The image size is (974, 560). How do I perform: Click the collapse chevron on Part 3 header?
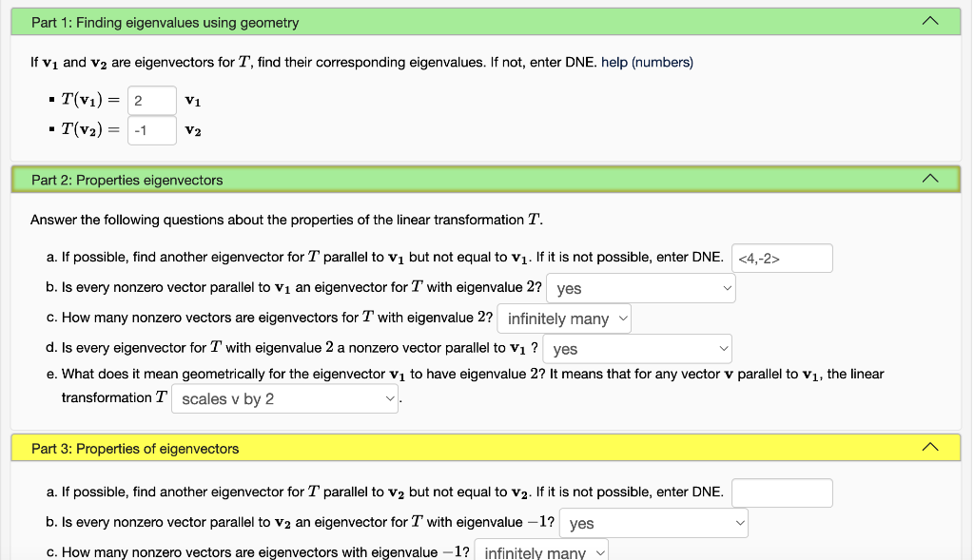tap(930, 447)
